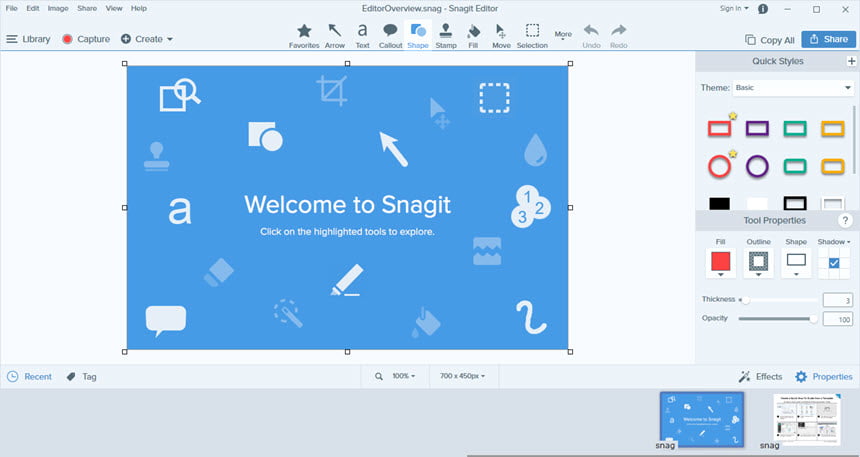
Task: Open the Outline color dropdown
Action: point(759,263)
